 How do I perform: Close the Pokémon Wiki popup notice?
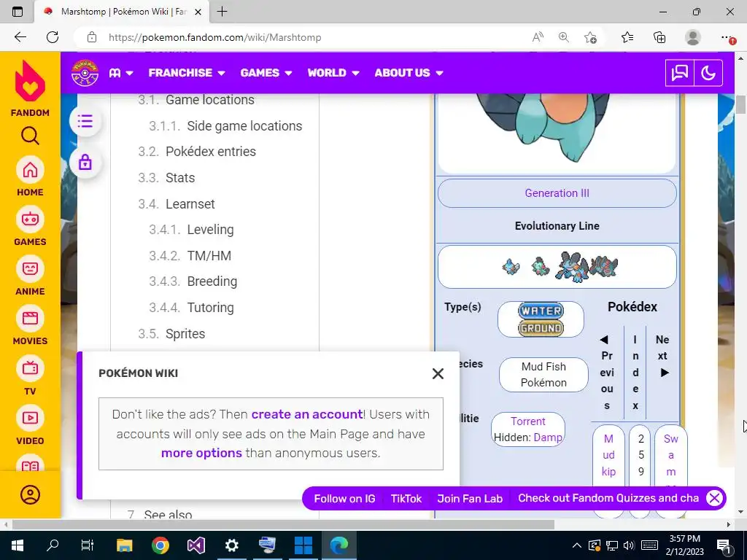pyautogui.click(x=438, y=374)
